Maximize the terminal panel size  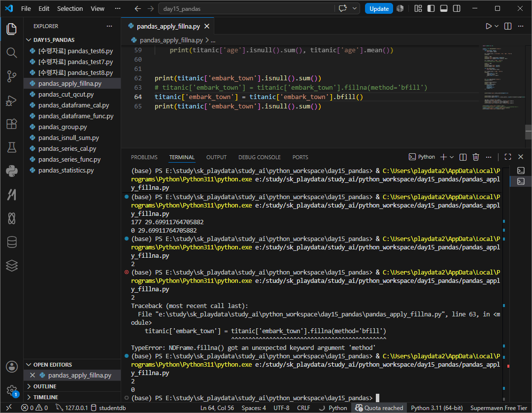point(507,157)
